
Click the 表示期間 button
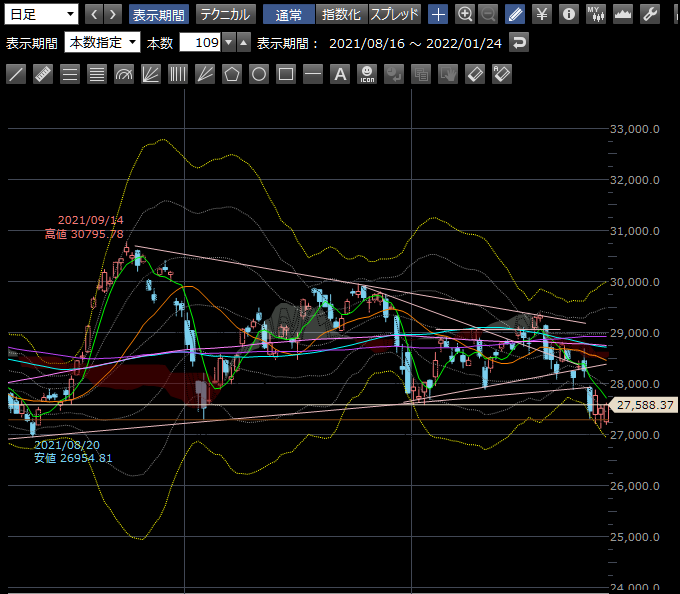coord(158,14)
